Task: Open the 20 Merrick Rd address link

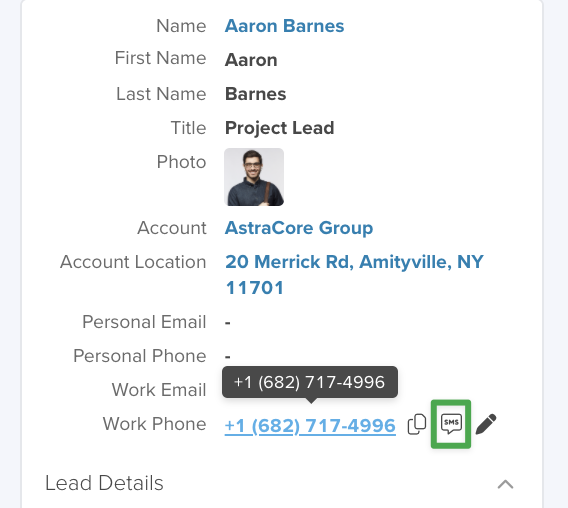Action: tap(354, 275)
